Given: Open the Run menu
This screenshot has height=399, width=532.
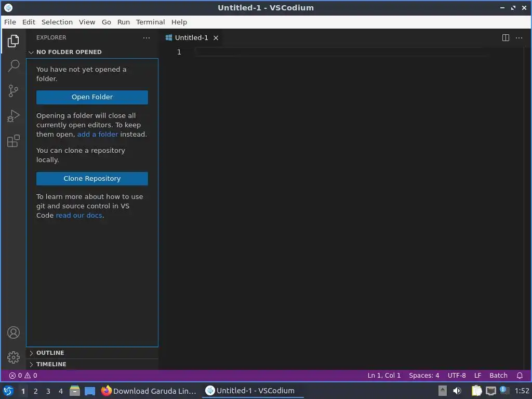Looking at the screenshot, I should coord(124,22).
